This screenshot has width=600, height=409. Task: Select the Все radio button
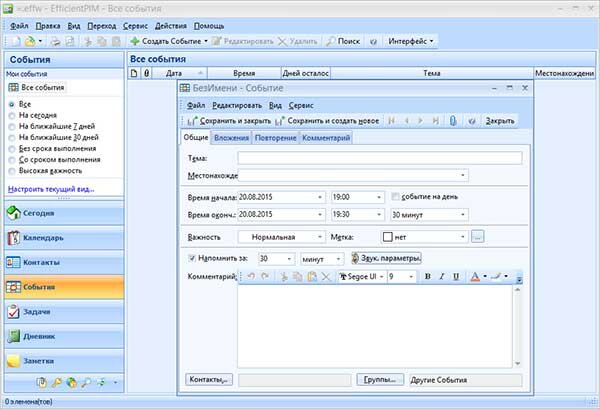coord(12,104)
